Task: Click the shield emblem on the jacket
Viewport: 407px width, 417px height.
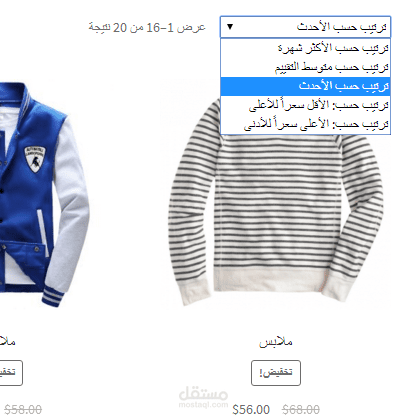Action: pyautogui.click(x=35, y=159)
